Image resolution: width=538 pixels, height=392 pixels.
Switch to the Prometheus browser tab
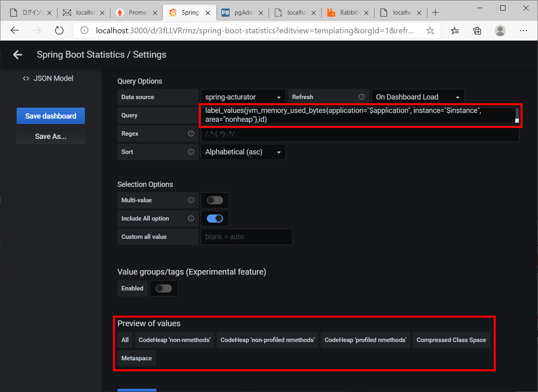136,13
